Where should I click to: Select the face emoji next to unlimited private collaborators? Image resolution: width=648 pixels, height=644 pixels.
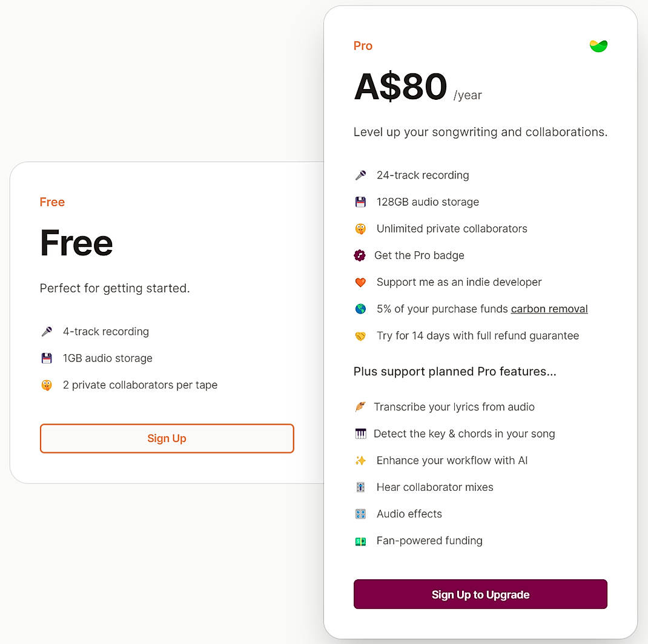(x=360, y=228)
